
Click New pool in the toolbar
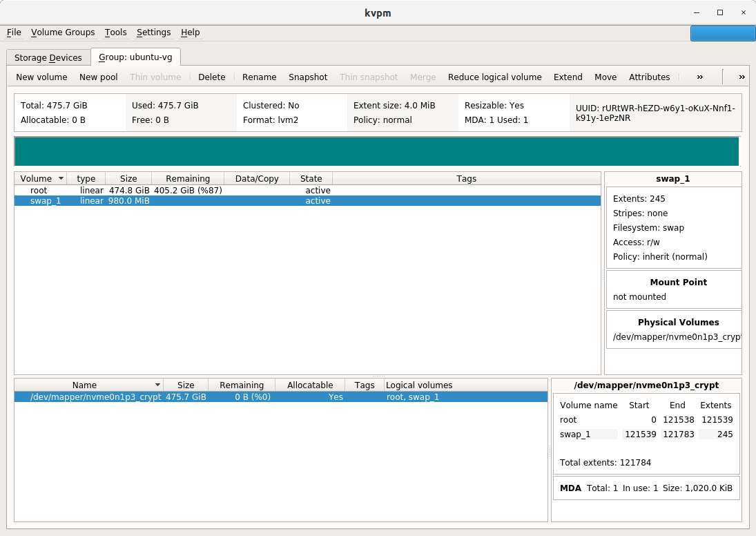coord(98,77)
